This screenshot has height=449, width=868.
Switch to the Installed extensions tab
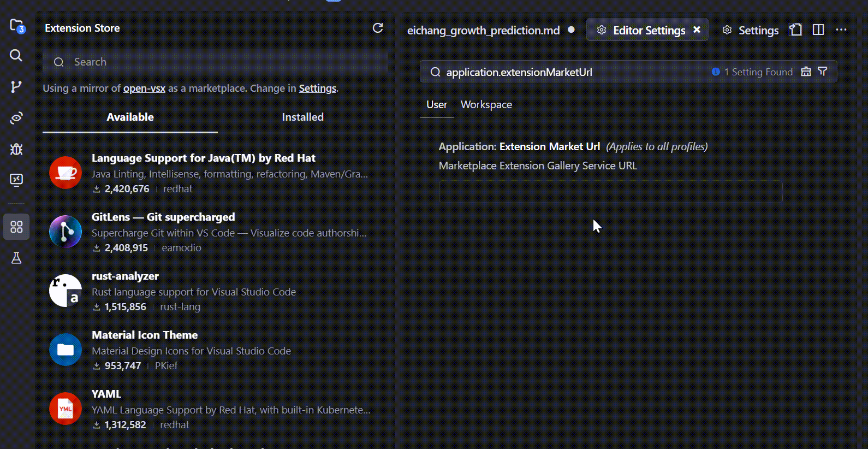tap(302, 117)
